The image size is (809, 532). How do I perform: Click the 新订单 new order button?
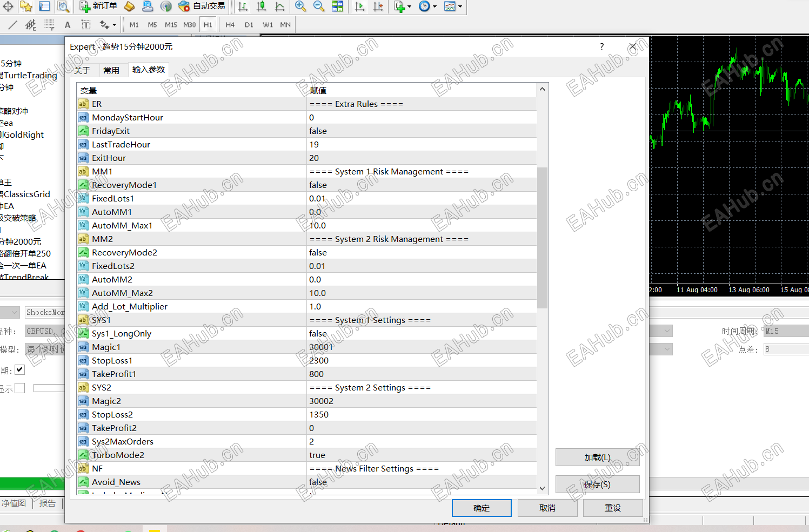point(98,6)
